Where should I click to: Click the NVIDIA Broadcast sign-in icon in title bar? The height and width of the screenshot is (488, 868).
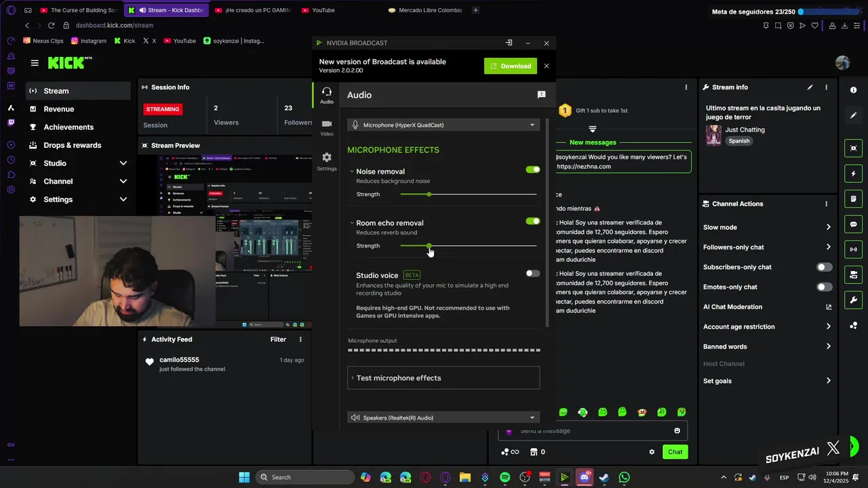[509, 43]
